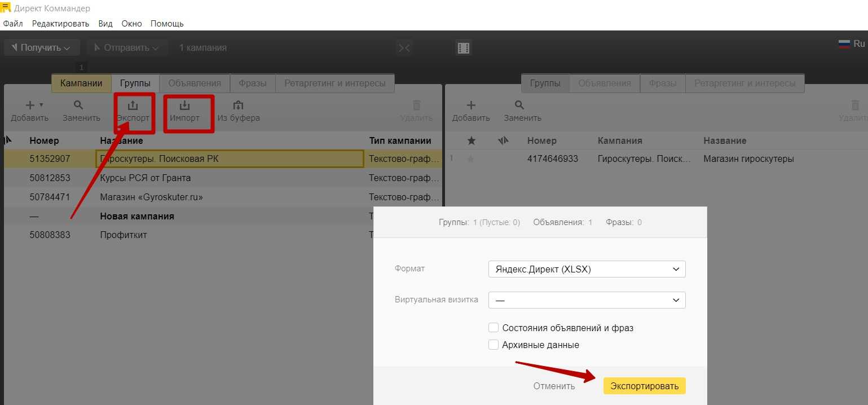
Task: Click the Import (Импорт) icon
Action: (184, 105)
